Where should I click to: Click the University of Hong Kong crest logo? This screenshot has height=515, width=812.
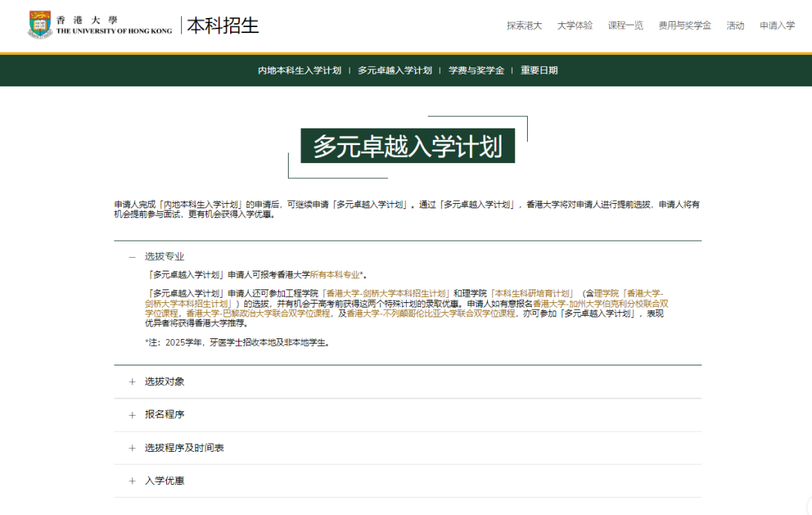coord(40,25)
